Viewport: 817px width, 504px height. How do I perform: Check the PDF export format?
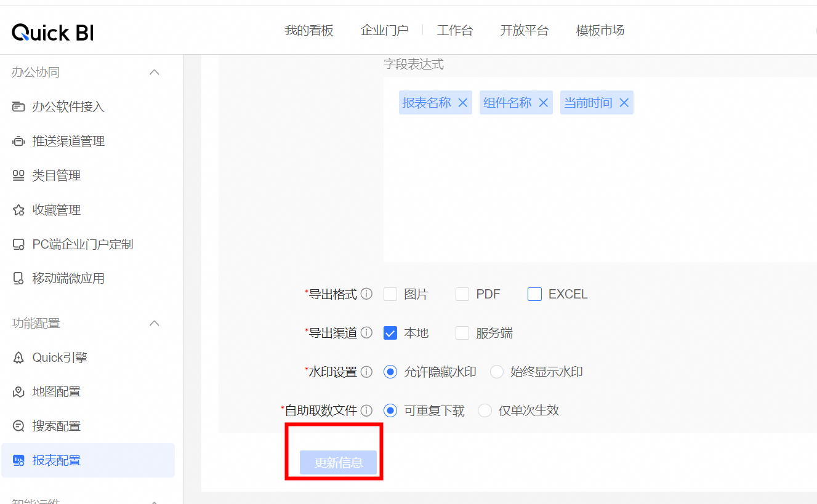tap(462, 294)
